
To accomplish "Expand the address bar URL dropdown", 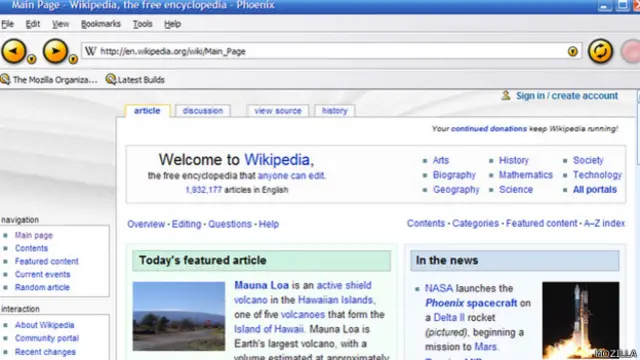I will (572, 51).
